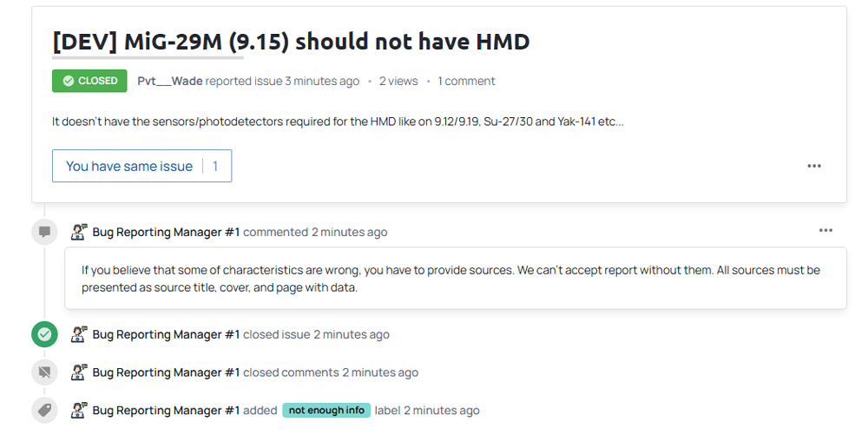Select the 'not enough info' label tag

326,411
